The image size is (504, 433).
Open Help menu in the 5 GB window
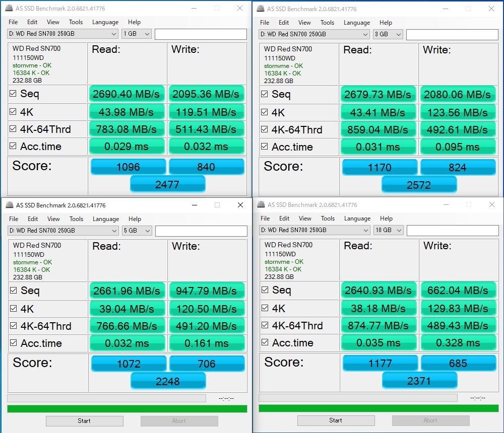pos(135,219)
